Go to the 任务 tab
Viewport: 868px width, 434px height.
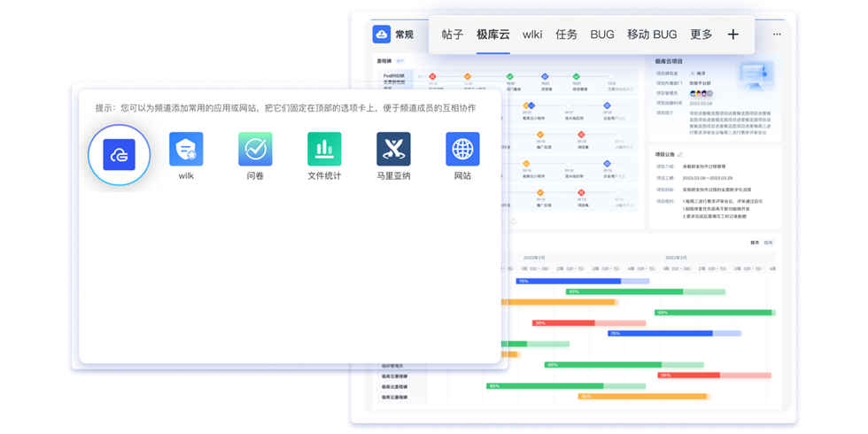566,35
